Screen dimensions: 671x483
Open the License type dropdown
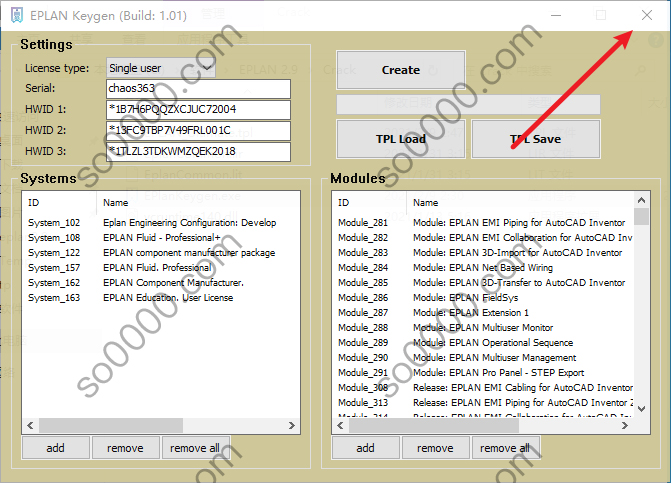click(x=160, y=68)
